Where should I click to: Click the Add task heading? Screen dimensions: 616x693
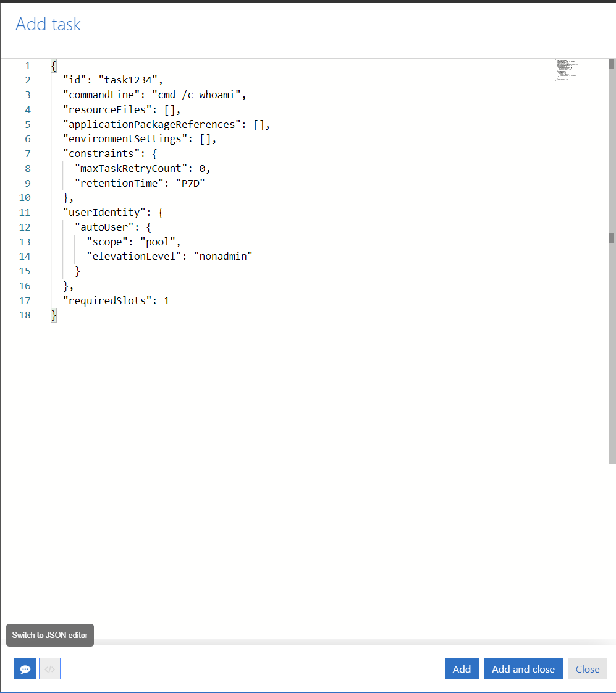pos(48,24)
